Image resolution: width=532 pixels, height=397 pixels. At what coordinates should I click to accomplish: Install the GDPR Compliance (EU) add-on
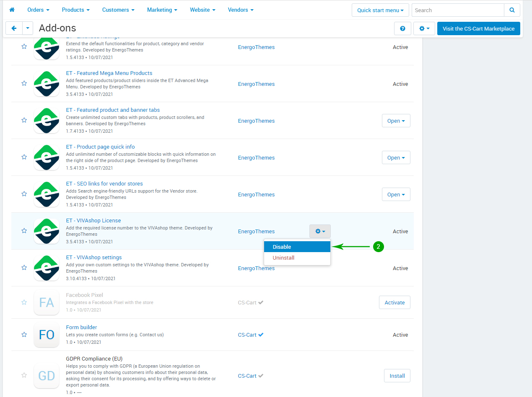pos(397,376)
